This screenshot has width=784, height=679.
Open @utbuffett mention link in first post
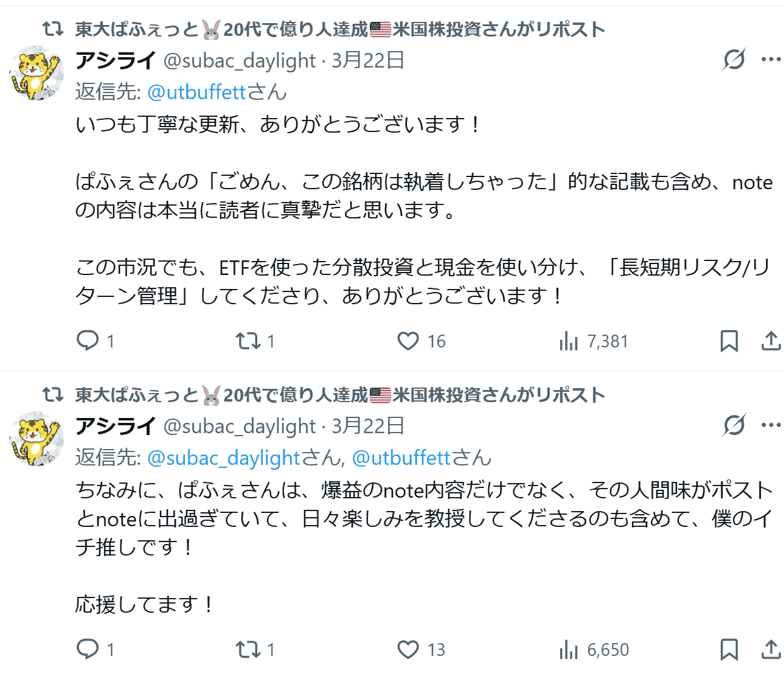tap(196, 92)
